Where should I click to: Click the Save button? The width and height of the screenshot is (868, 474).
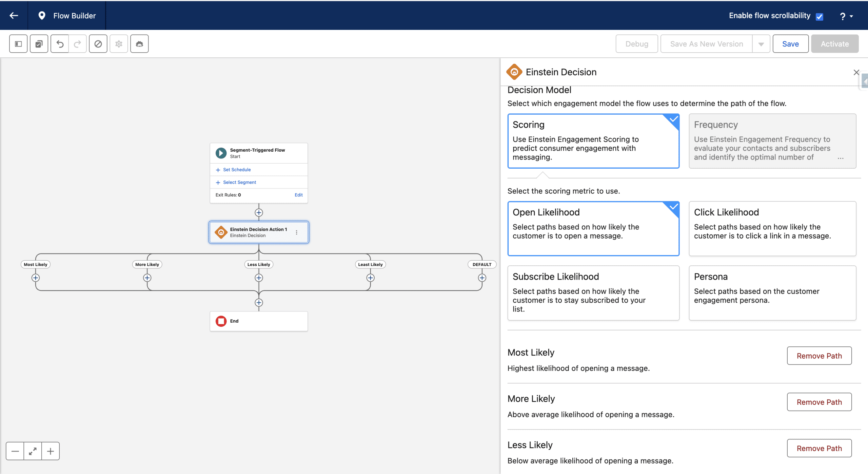pyautogui.click(x=790, y=44)
